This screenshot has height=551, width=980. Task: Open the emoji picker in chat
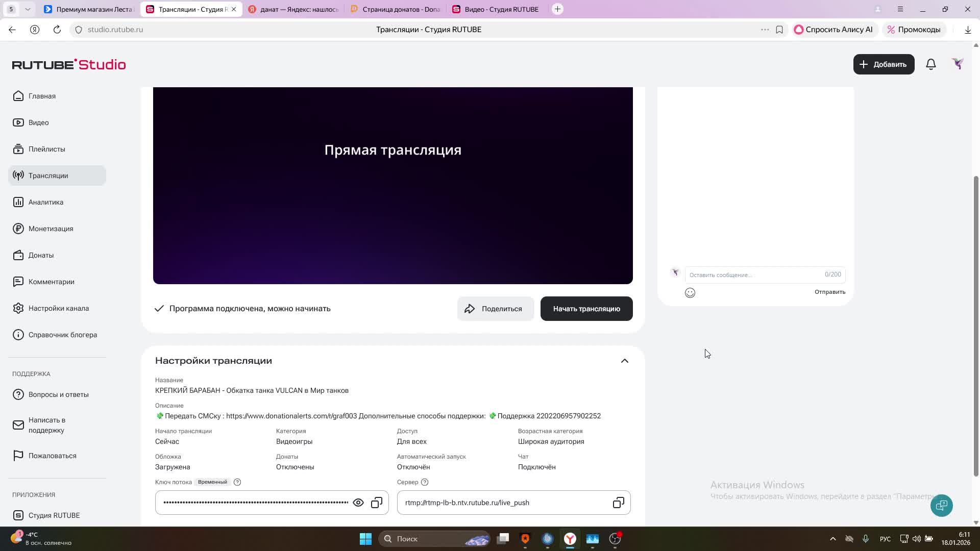(x=690, y=293)
